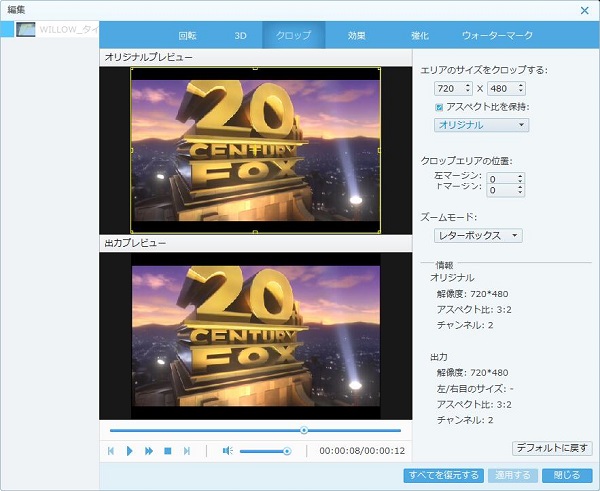Toggle the アスペクト比を保持 checkbox
This screenshot has width=600, height=491.
[x=439, y=108]
